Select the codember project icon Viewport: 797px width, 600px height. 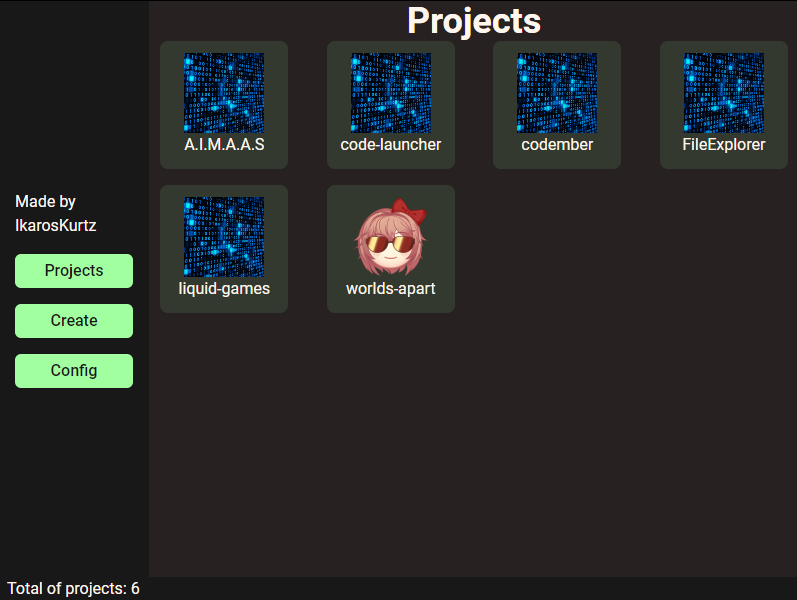[557, 93]
